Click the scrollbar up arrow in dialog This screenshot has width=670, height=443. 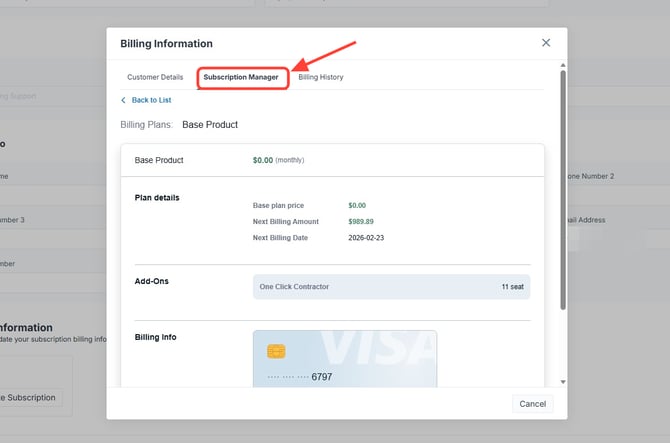pos(562,68)
